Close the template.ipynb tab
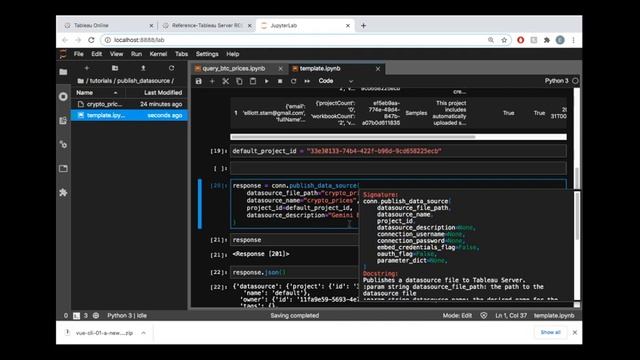 pos(378,69)
